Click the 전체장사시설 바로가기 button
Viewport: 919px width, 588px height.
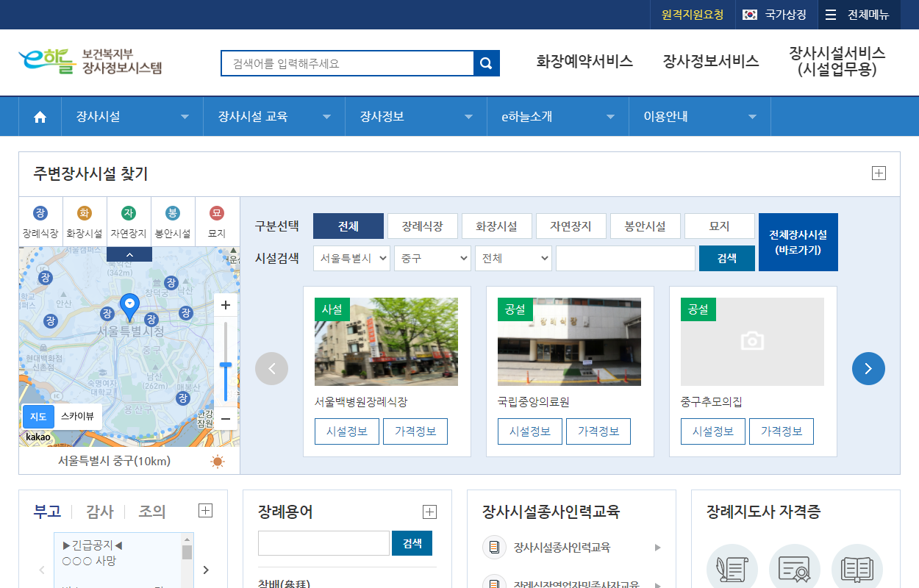(x=798, y=242)
